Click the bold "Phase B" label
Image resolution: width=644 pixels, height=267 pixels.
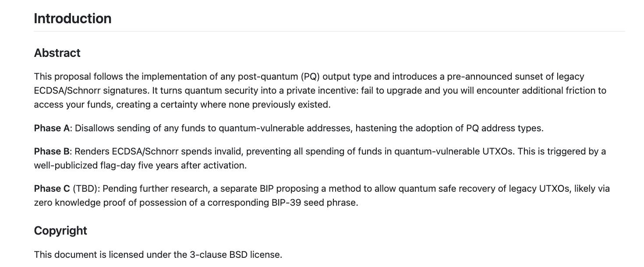pyautogui.click(x=52, y=151)
